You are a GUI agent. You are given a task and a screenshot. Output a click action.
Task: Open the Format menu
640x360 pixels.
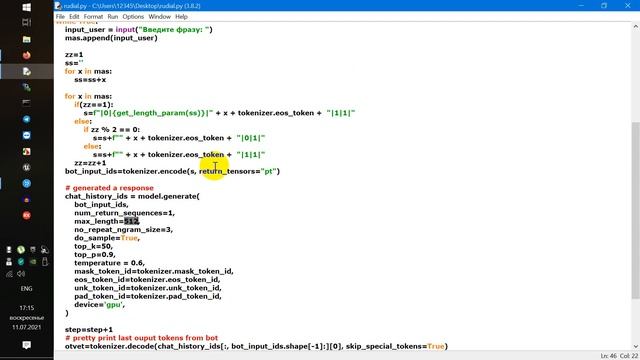93,17
